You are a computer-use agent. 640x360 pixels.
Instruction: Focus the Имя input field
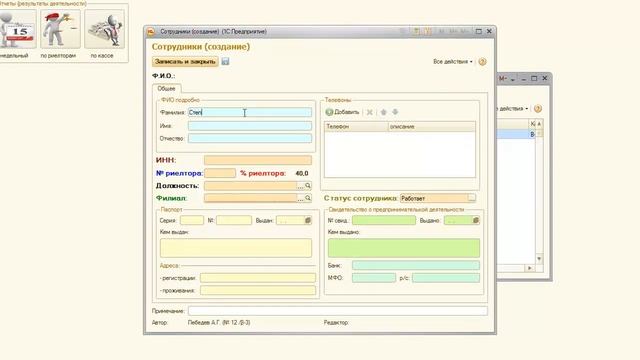coord(250,126)
